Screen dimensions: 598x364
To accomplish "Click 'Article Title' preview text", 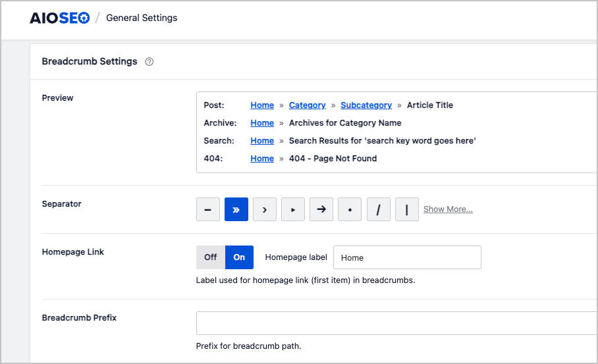I will tap(430, 105).
